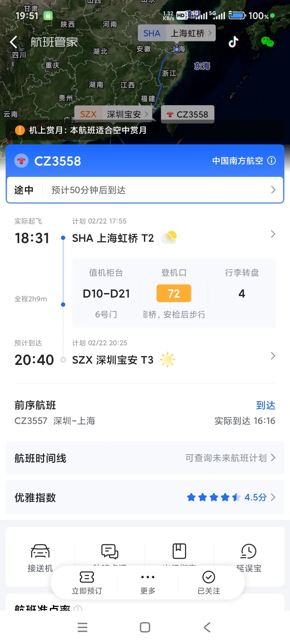Tap the back arrow beside 航班管家
Viewport: 290px width, 644px height.
[x=13, y=42]
